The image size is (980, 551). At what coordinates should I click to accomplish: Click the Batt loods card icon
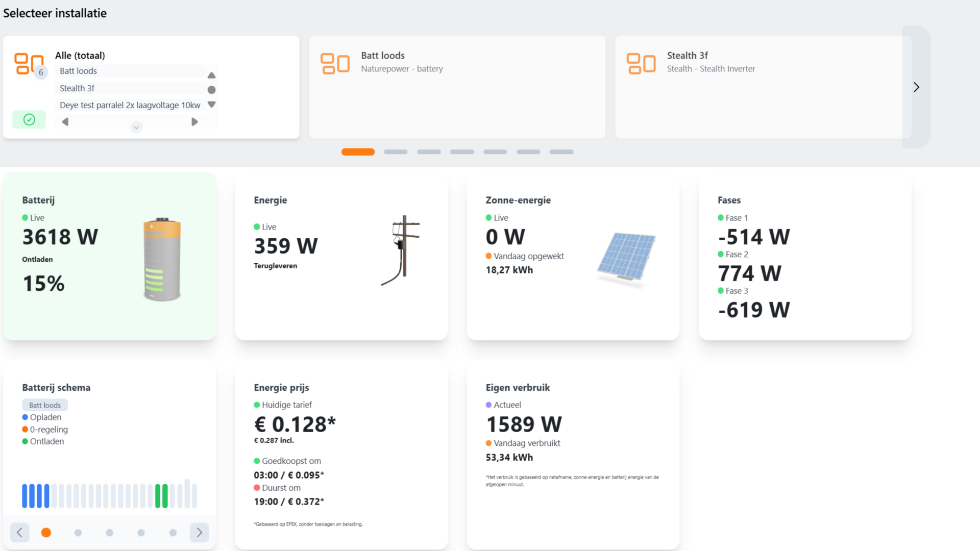point(335,64)
